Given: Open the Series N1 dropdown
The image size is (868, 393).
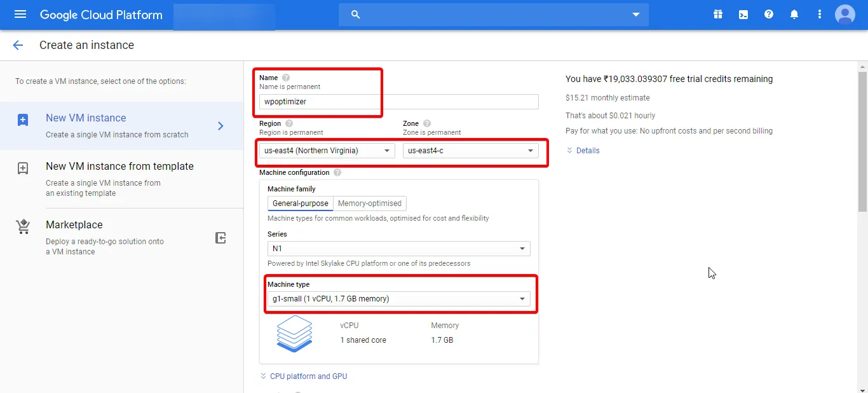Looking at the screenshot, I should click(x=398, y=248).
